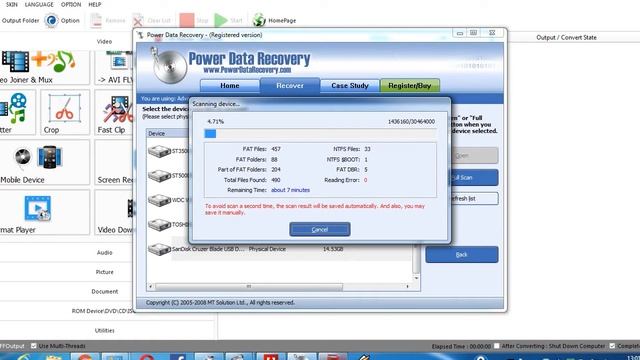
Task: Open the LANGUAGE menu
Action: tap(39, 4)
